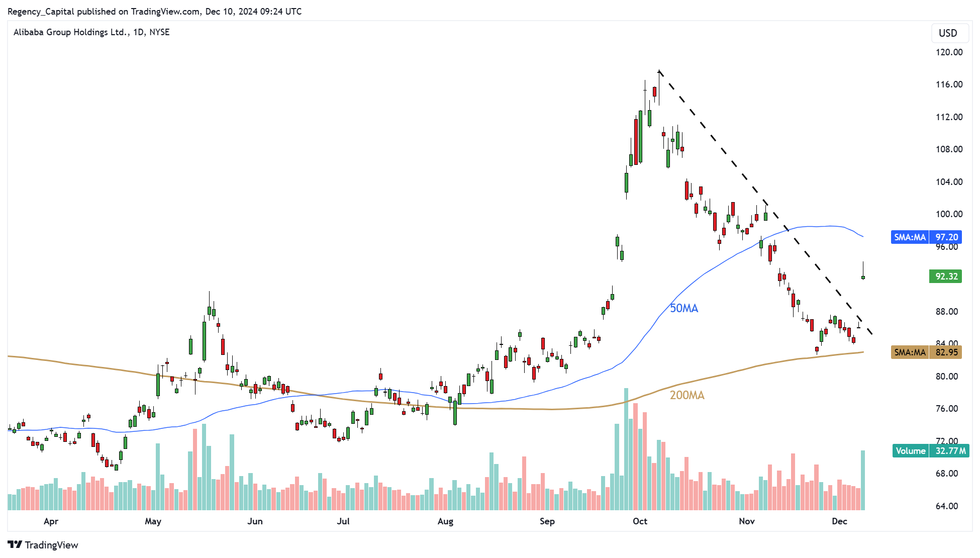Click the 88.00 price axis label
The height and width of the screenshot is (558, 980).
(947, 312)
